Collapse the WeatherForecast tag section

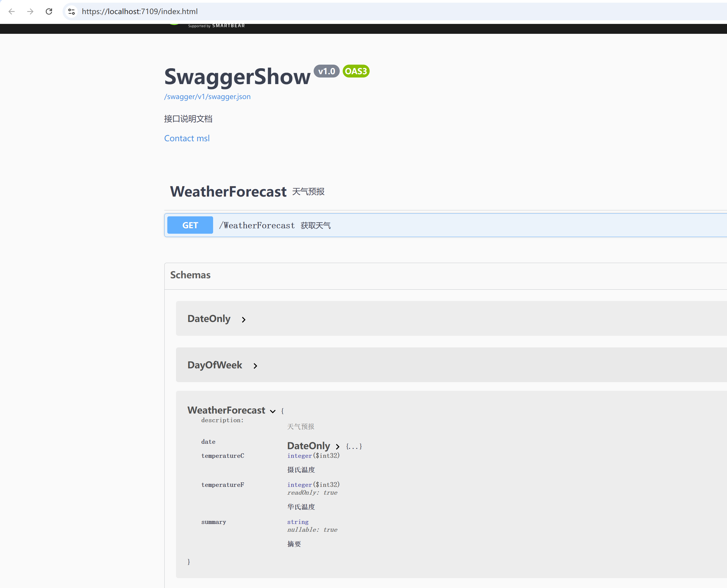coord(228,192)
